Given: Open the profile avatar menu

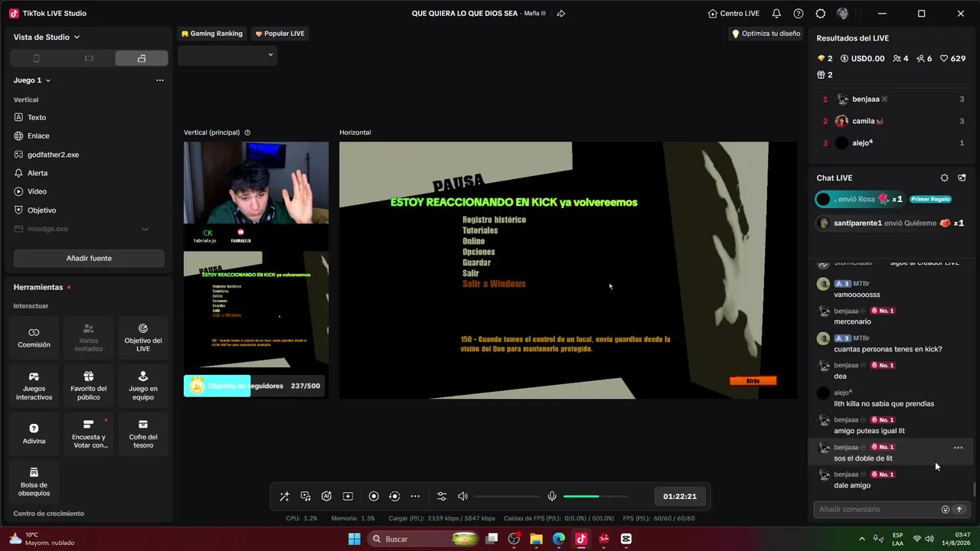Looking at the screenshot, I should coord(843,14).
